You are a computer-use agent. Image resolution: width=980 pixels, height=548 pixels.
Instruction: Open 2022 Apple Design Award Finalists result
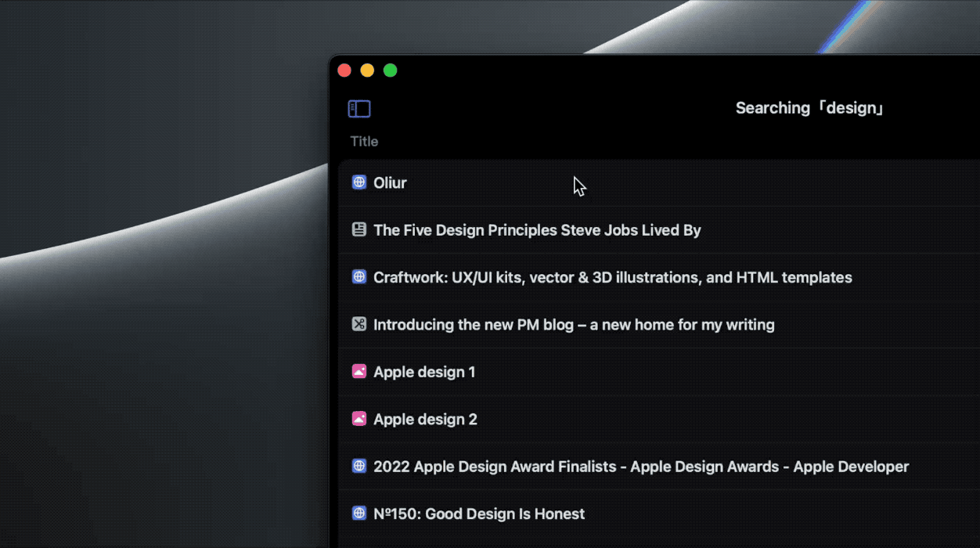pyautogui.click(x=641, y=467)
